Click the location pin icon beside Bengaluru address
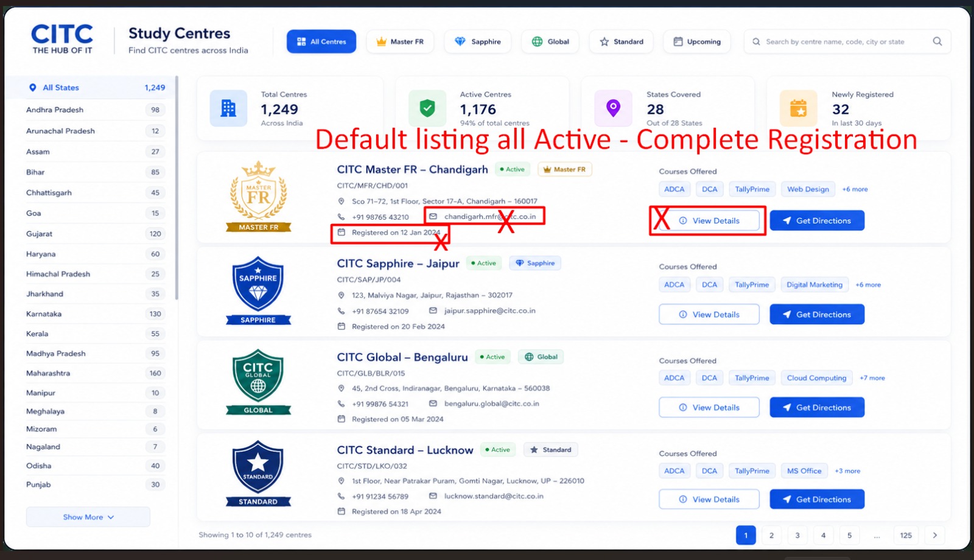974x560 pixels. tap(342, 388)
